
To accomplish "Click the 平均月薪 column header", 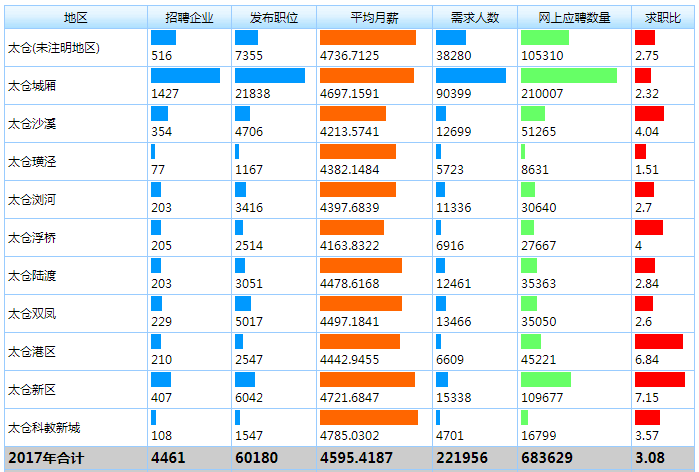I will tap(374, 17).
